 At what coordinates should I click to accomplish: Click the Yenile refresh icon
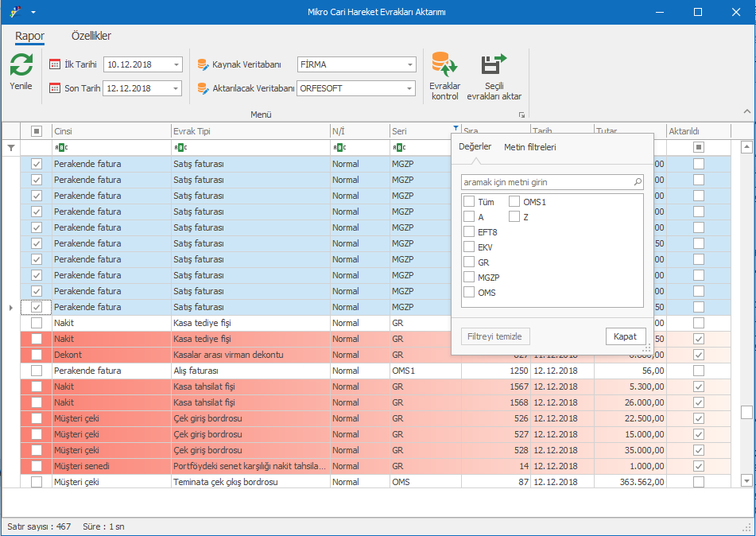click(21, 64)
